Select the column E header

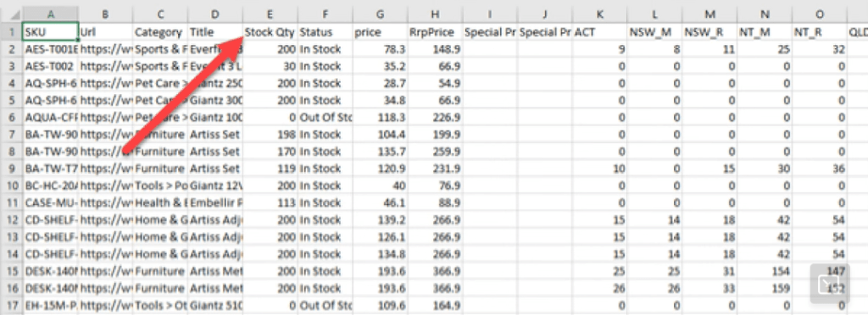pyautogui.click(x=270, y=14)
